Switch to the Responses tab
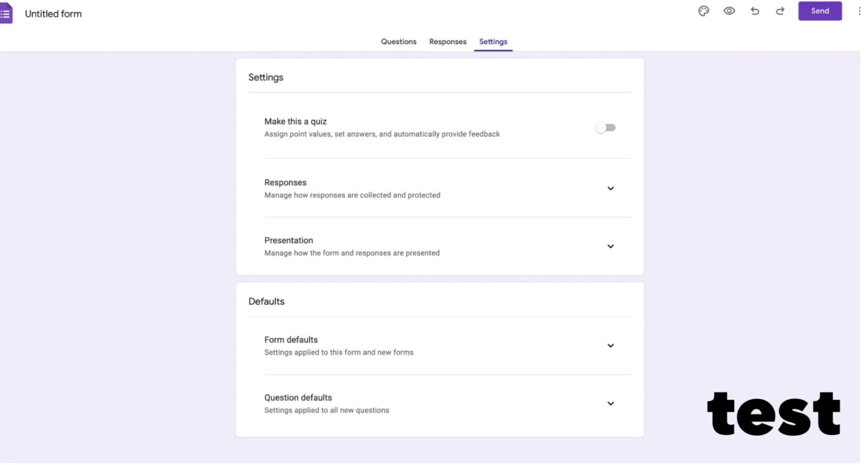Screen dimensions: 868x467 point(448,41)
